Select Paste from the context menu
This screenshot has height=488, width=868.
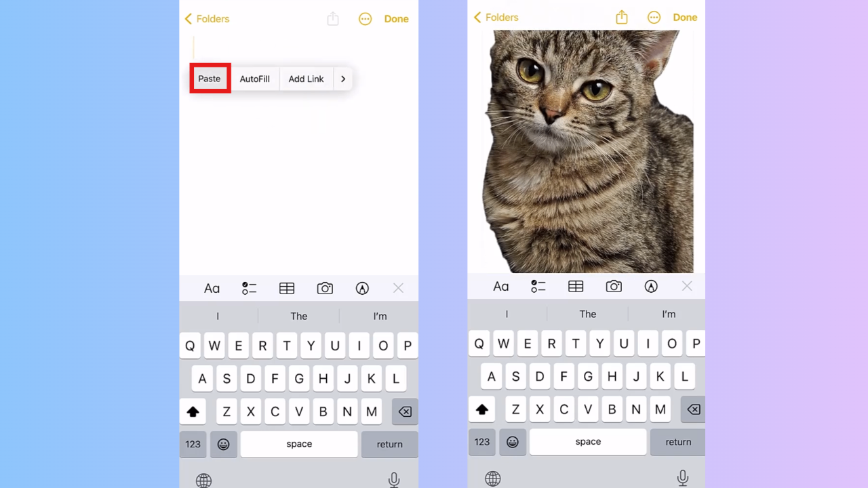pyautogui.click(x=209, y=79)
